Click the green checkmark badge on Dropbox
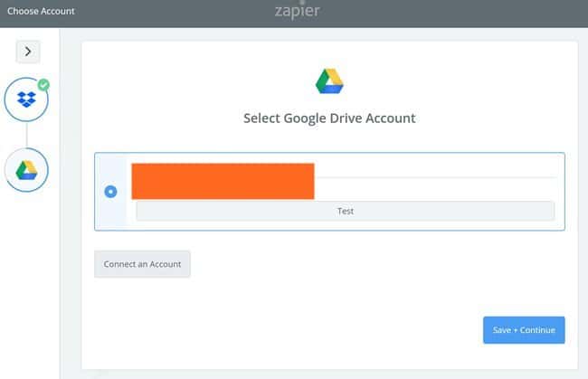 coord(43,85)
